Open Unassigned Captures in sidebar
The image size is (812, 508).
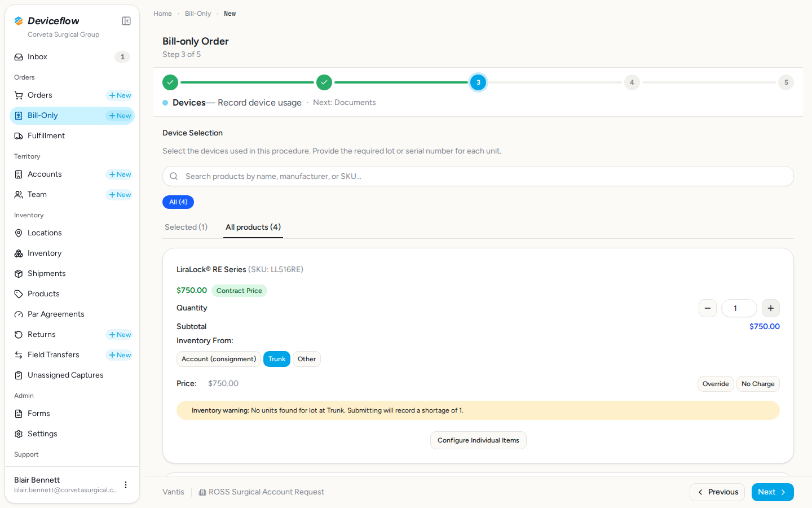coord(72,375)
